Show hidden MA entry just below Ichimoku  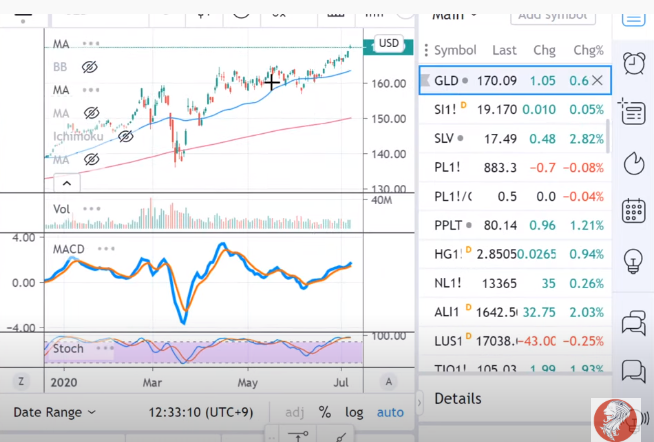91,159
